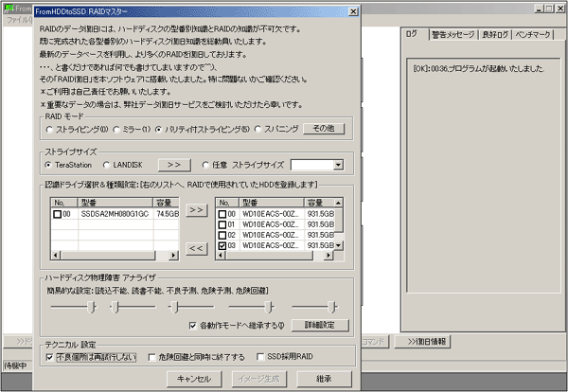Screen dimensions: 568x392
Task: Click the その他 button
Action: (x=324, y=129)
